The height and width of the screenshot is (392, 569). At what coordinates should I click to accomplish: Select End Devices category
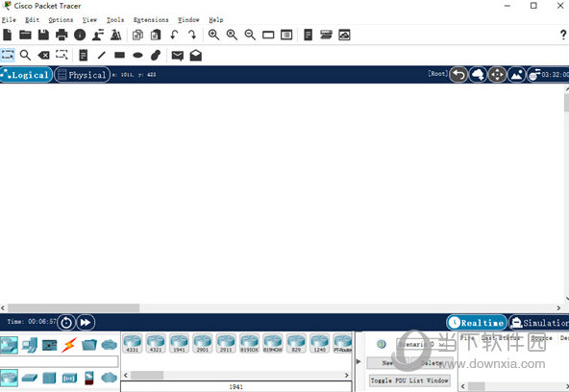30,345
